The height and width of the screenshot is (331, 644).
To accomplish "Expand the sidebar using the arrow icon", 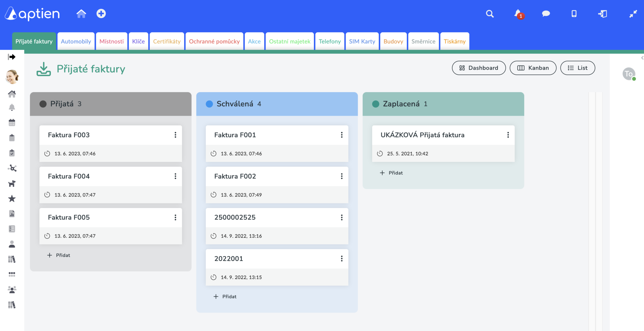I will (x=12, y=57).
